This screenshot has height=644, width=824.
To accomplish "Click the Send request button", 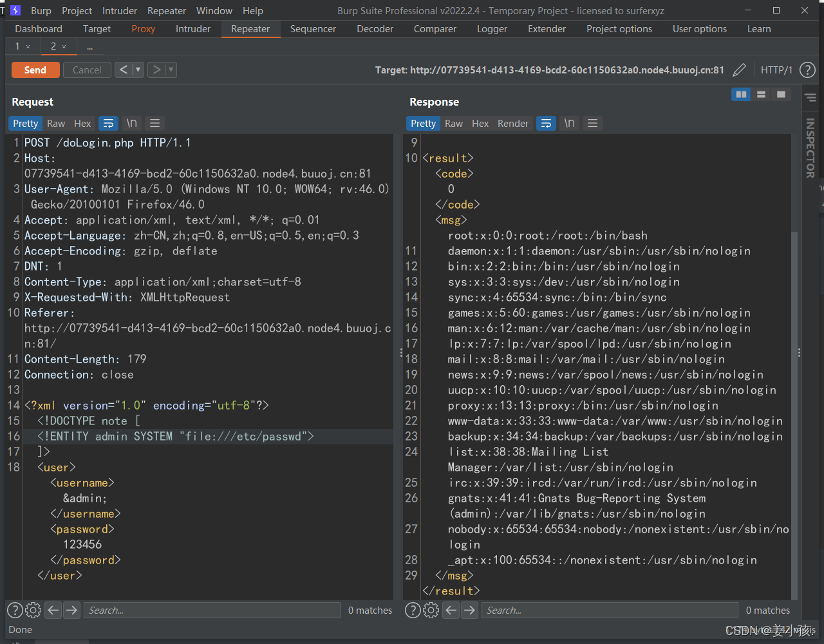I will click(35, 70).
